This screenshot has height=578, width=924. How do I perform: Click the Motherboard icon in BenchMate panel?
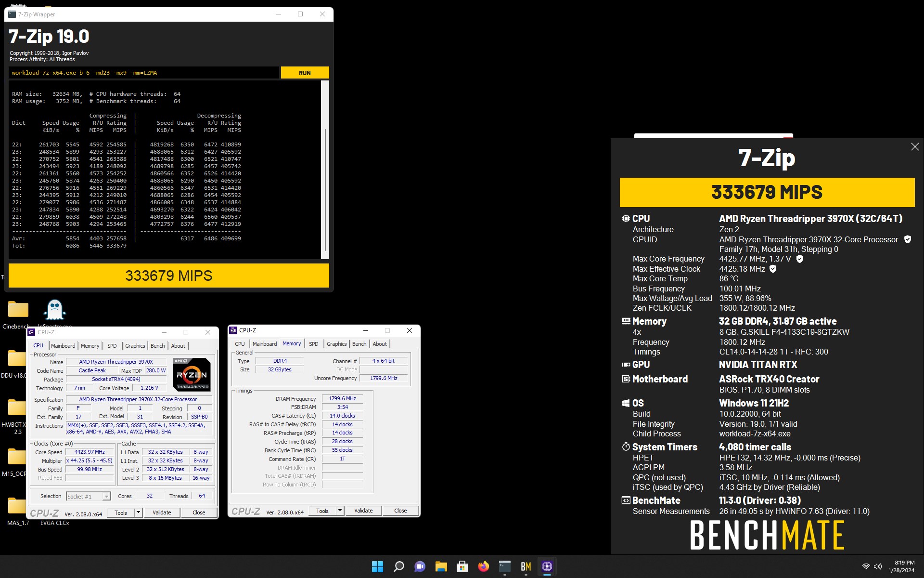[x=626, y=379]
